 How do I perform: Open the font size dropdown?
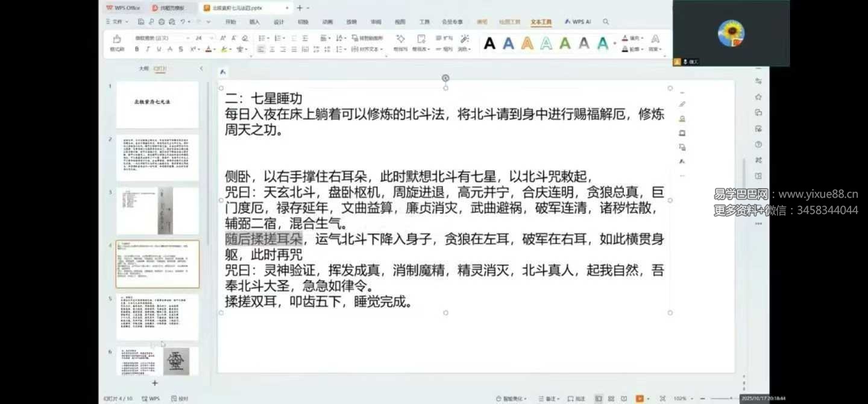pos(212,38)
